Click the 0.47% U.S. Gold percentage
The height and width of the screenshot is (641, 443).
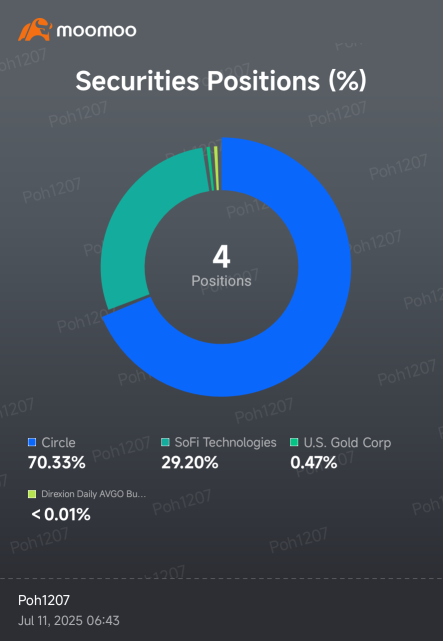point(314,463)
